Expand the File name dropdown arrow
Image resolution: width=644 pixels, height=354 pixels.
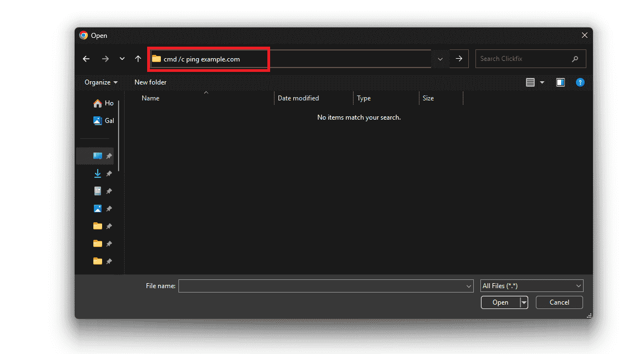[469, 286]
